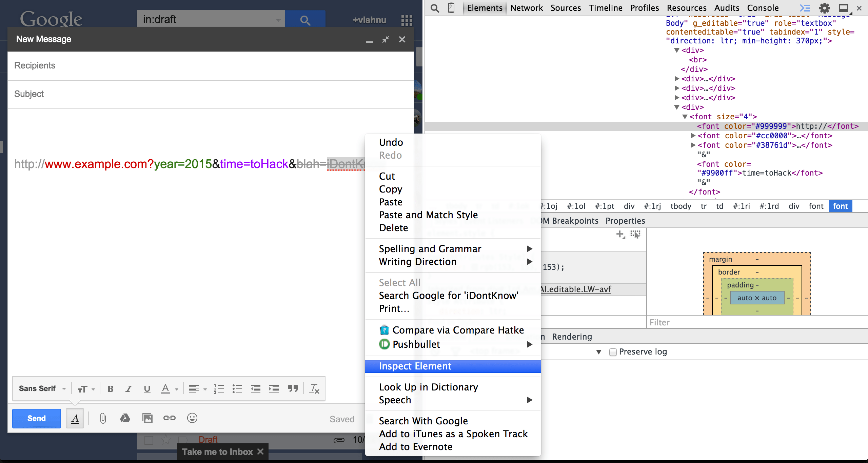Image resolution: width=868 pixels, height=463 pixels.
Task: Toggle device mode in DevTools
Action: tap(451, 8)
